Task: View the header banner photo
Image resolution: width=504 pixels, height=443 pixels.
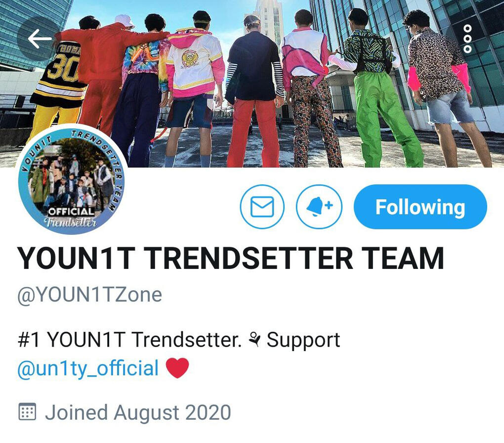Action: coord(252,84)
